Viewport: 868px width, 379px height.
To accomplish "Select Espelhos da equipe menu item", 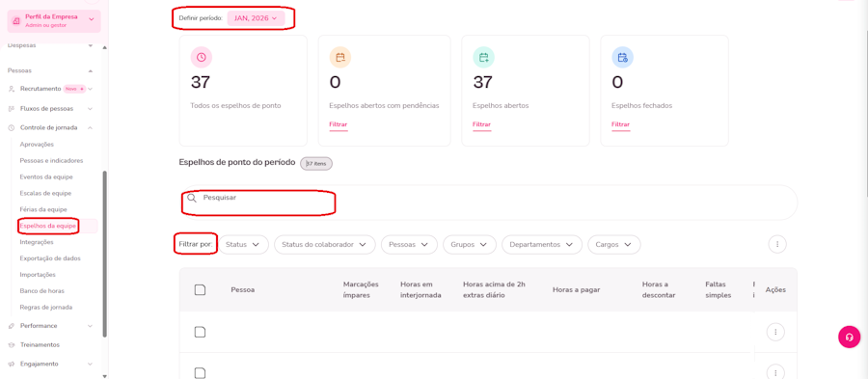I will click(x=47, y=226).
